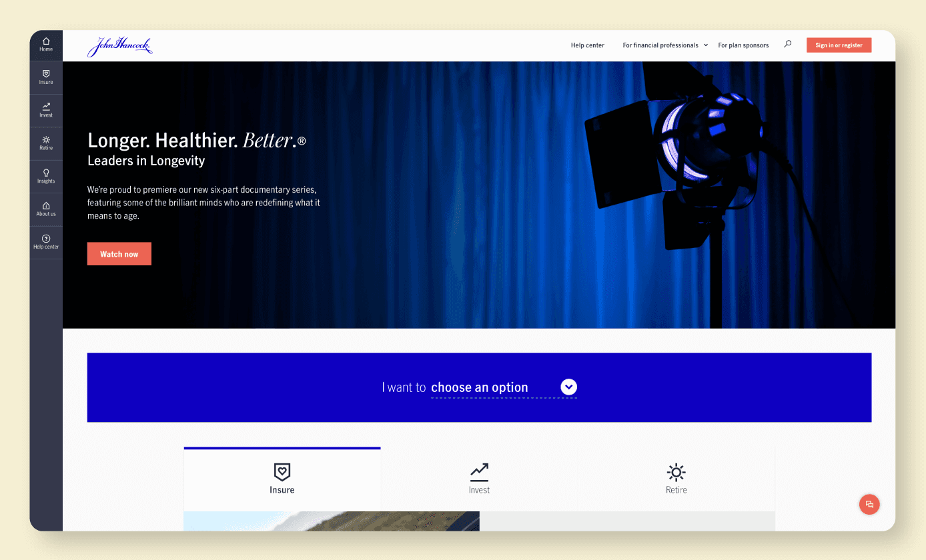Switch to the Insure tab
The image size is (926, 560).
coord(282,479)
